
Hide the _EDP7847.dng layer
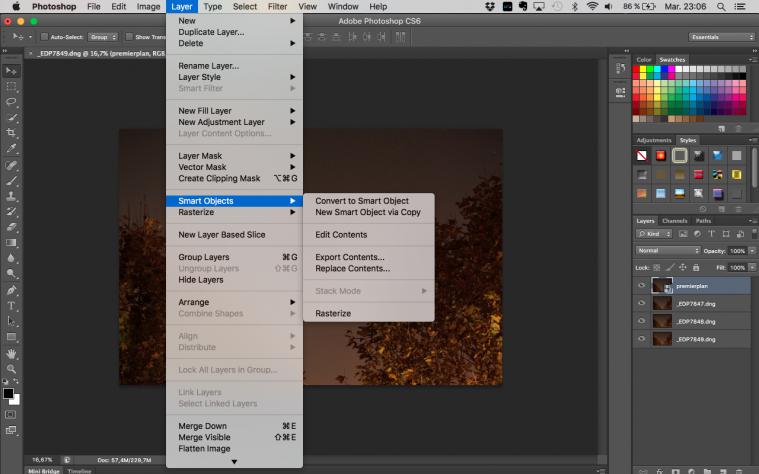pyautogui.click(x=641, y=303)
